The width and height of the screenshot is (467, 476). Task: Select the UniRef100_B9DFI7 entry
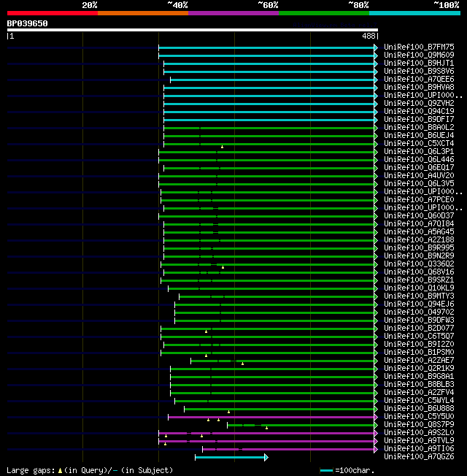pyautogui.click(x=419, y=119)
